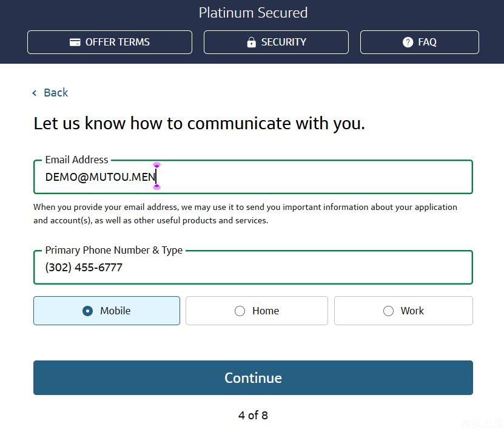Select the Work phone type radio
The height and width of the screenshot is (429, 504).
click(388, 311)
